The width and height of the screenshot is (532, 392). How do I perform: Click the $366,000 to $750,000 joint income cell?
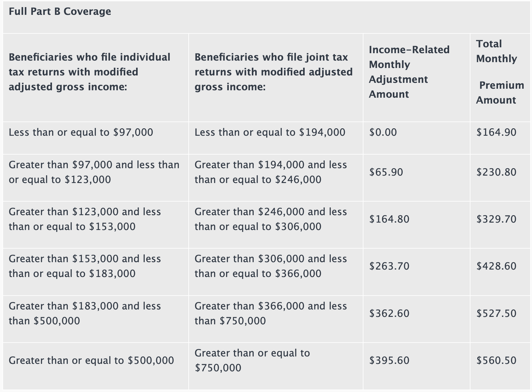pos(271,313)
